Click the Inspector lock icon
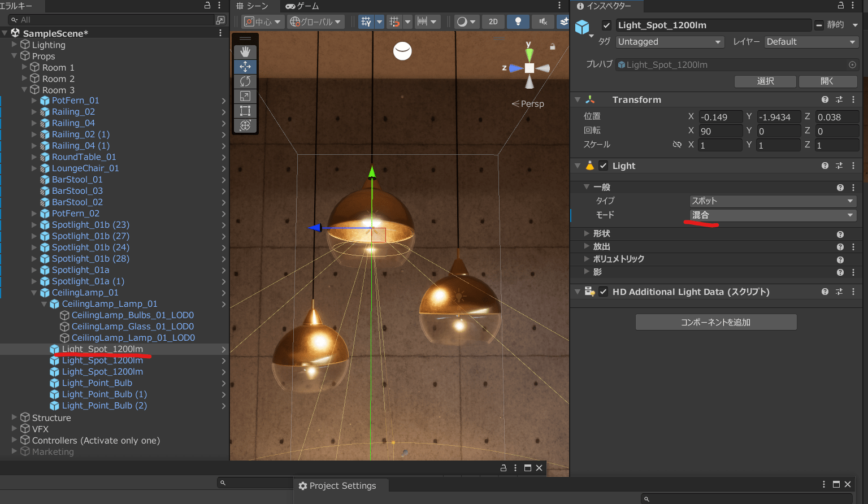Screen dimensions: 868x504 [841, 6]
